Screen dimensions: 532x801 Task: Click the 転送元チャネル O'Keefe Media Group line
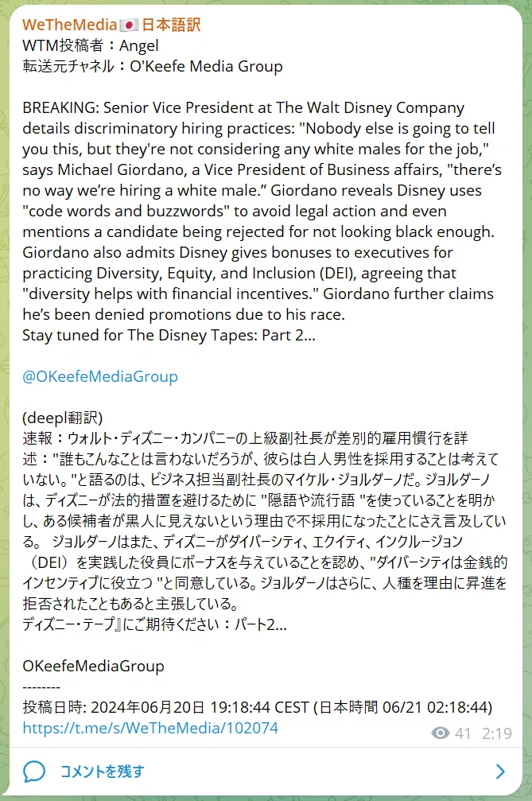[x=153, y=66]
